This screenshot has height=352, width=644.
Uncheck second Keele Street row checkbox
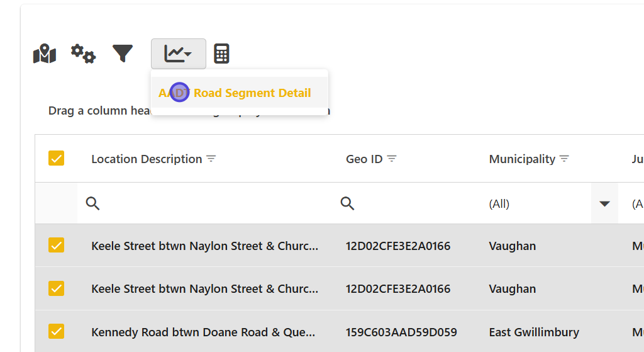coord(57,288)
